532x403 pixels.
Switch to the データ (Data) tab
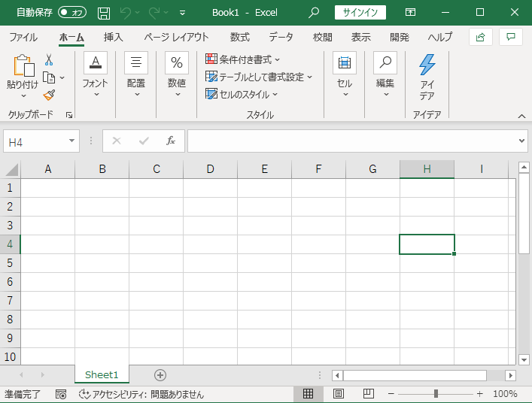(281, 37)
